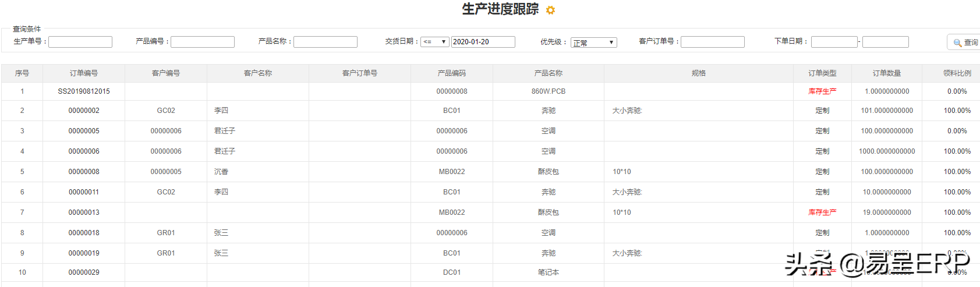Sort by the 订单数量 column header
This screenshot has height=287, width=980.
pyautogui.click(x=887, y=73)
